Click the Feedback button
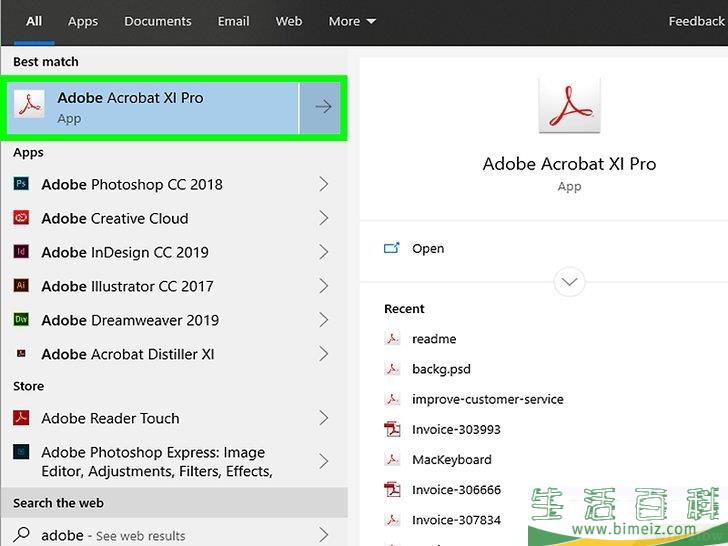Viewport: 728px width, 546px height. click(x=696, y=21)
